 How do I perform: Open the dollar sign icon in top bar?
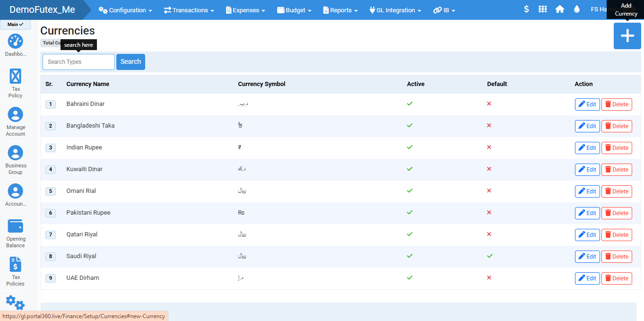[526, 9]
